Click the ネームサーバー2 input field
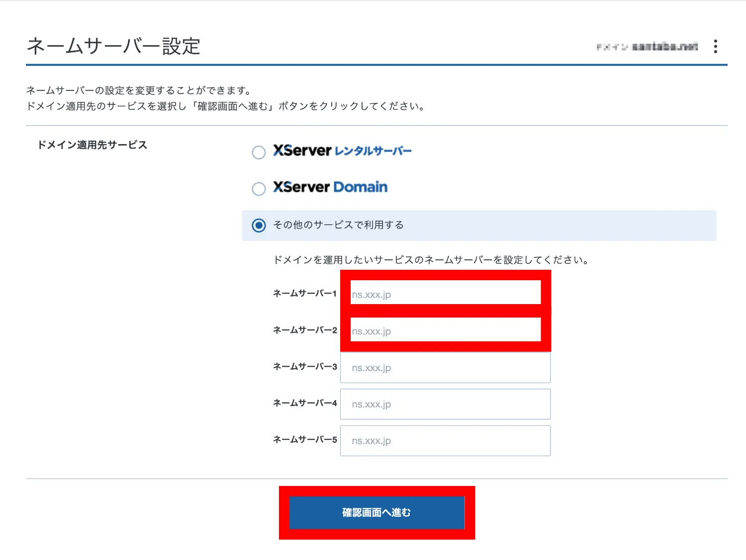 (445, 330)
